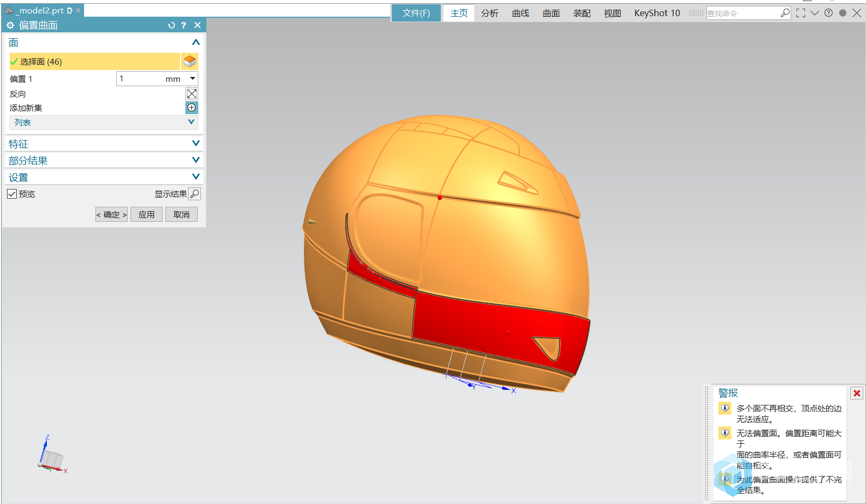Image resolution: width=866 pixels, height=504 pixels.
Task: Click the search magnifier in command finder
Action: click(x=785, y=13)
